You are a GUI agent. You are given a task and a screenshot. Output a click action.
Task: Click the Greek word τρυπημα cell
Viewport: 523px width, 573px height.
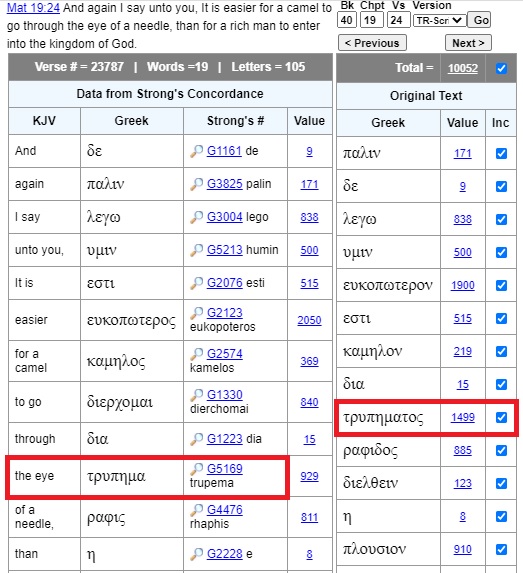(132, 476)
